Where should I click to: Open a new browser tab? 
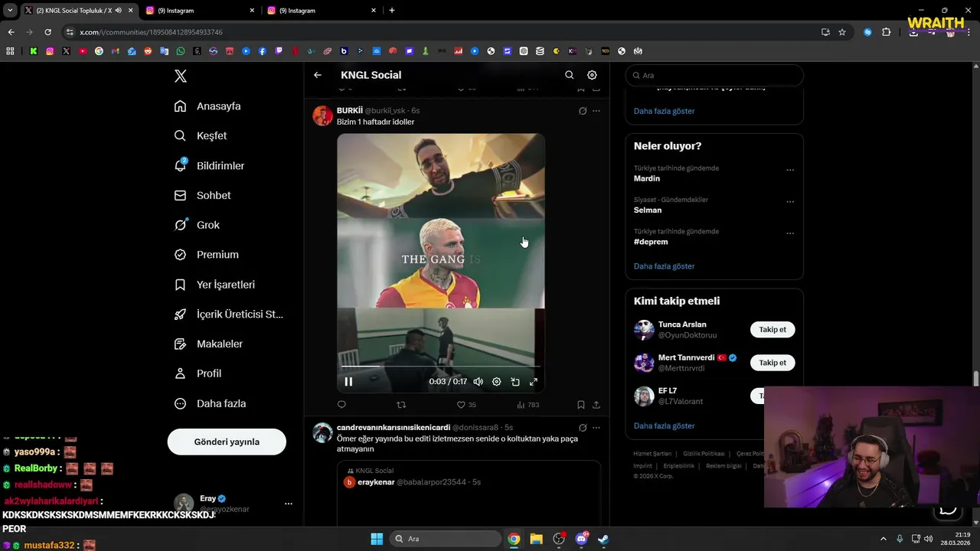(x=392, y=11)
